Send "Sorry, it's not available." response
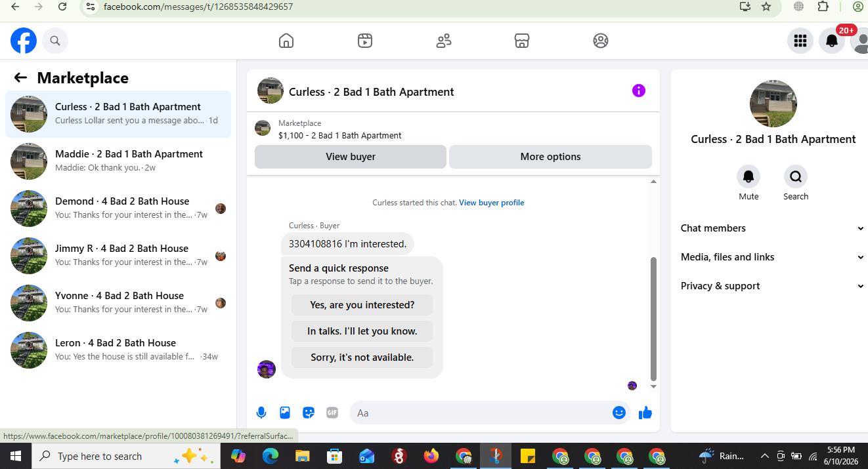Viewport: 868px width, 469px height. [362, 357]
